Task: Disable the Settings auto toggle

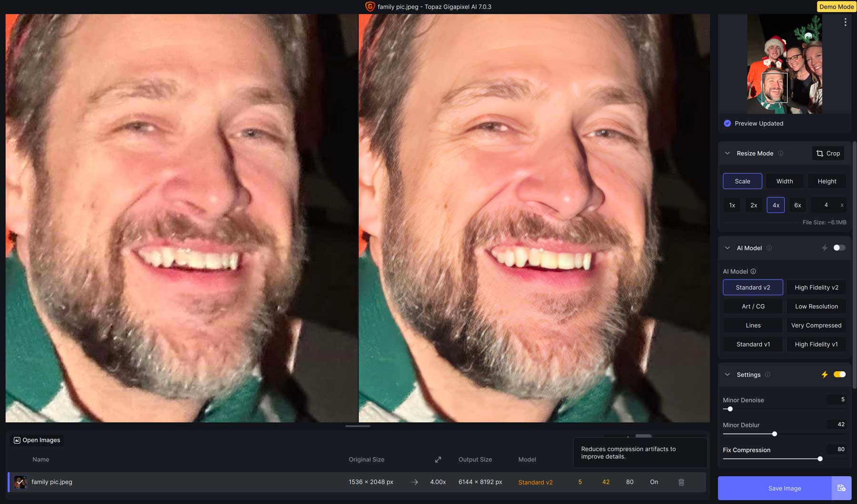Action: (x=839, y=375)
